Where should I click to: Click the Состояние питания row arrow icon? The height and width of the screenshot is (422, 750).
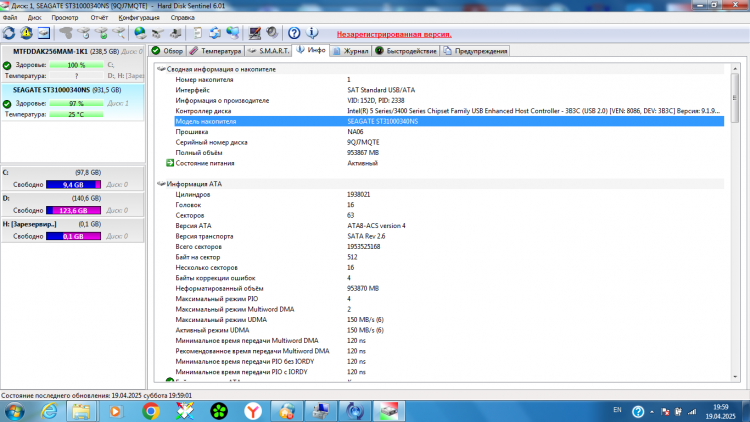click(170, 163)
